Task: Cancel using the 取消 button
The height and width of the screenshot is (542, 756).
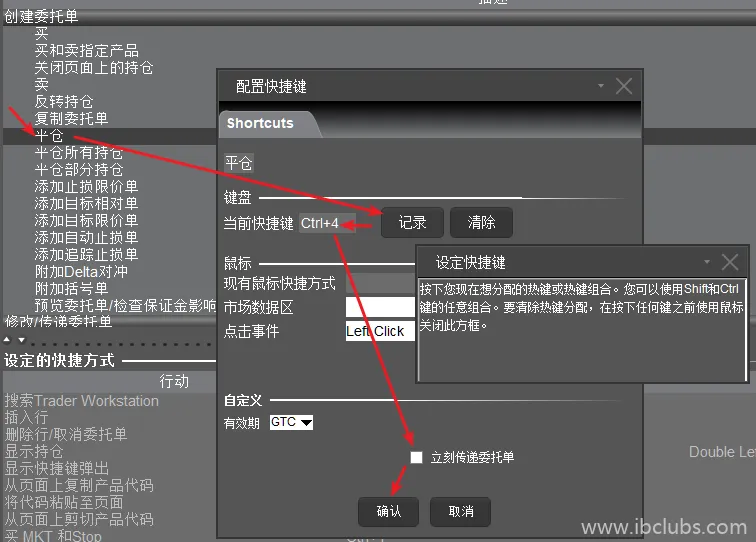Action: coord(460,511)
